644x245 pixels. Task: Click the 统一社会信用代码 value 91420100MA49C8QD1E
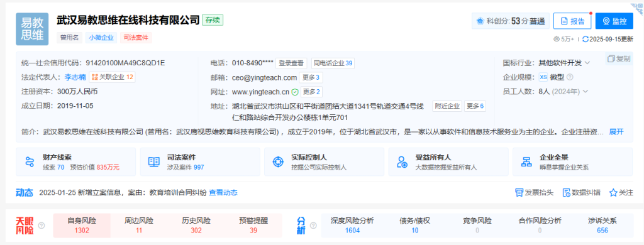click(x=125, y=63)
